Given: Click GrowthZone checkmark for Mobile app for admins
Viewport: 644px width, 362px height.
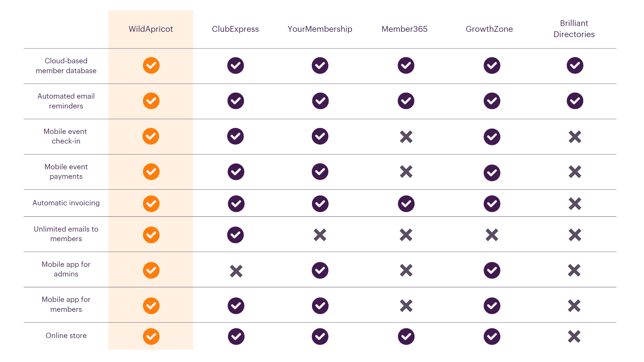Looking at the screenshot, I should [x=492, y=270].
